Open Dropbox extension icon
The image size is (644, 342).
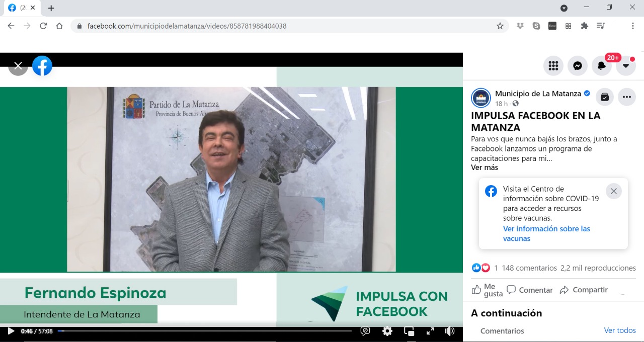point(520,26)
